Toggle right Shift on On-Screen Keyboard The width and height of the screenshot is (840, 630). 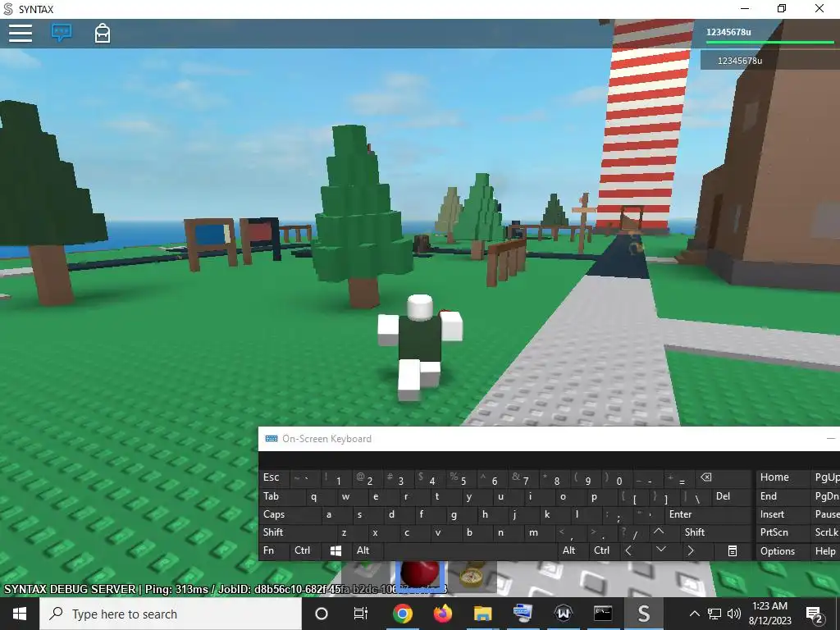click(x=715, y=533)
